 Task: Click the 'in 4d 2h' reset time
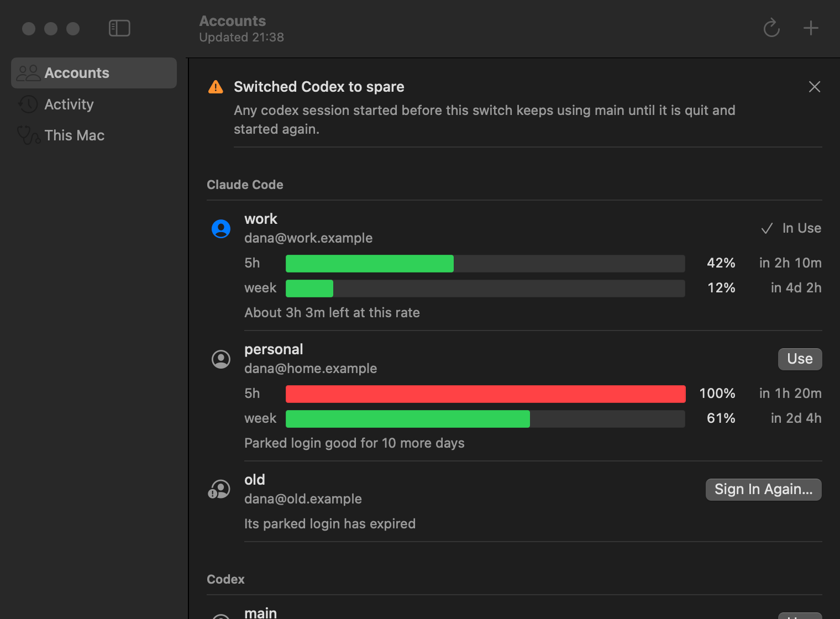(x=796, y=288)
